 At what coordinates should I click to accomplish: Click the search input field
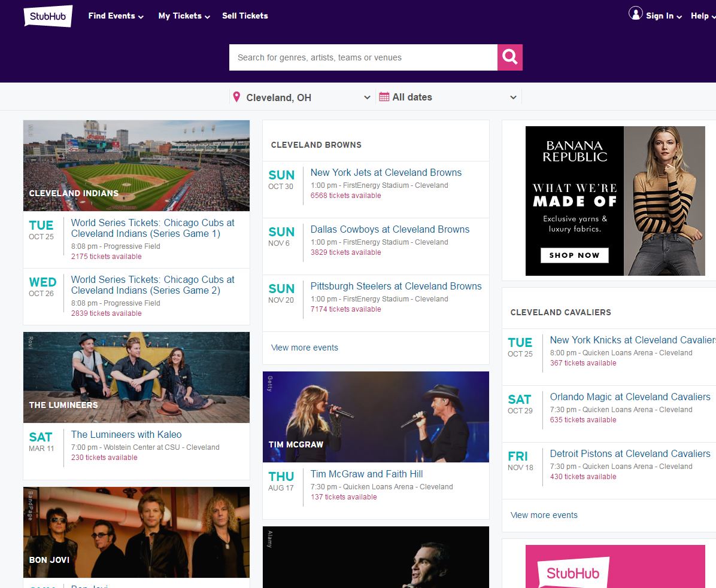(363, 57)
